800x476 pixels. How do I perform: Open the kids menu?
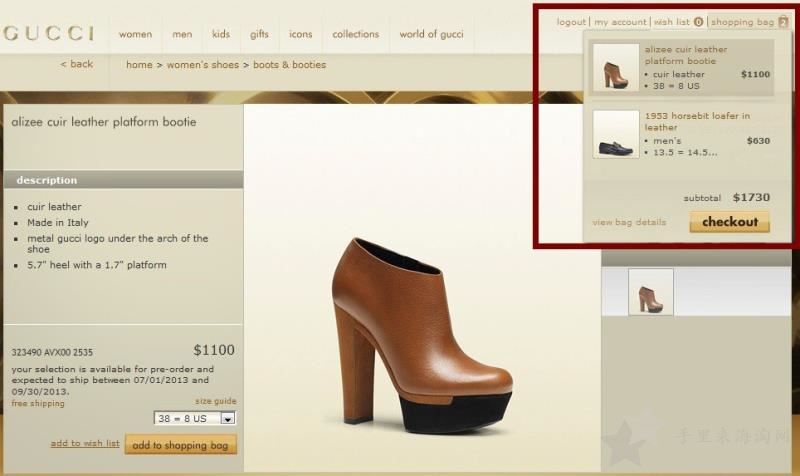click(221, 34)
